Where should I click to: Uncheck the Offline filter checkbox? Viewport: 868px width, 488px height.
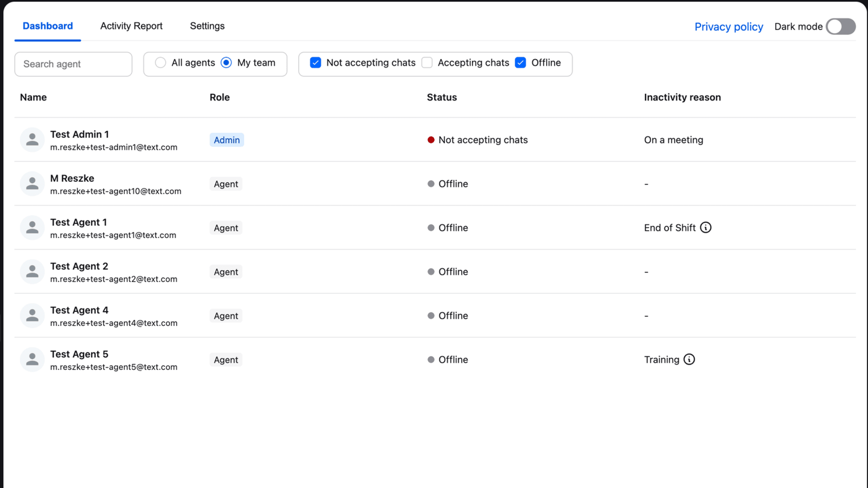pyautogui.click(x=521, y=63)
